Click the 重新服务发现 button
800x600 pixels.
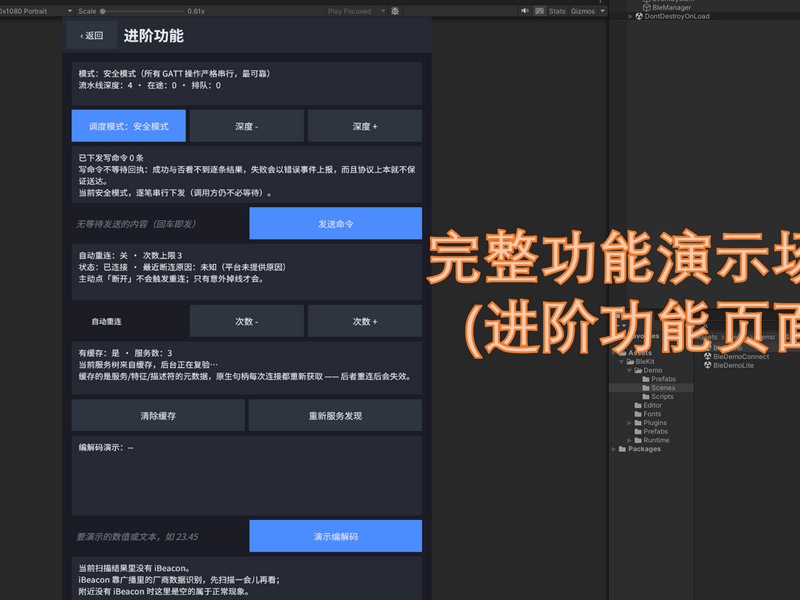click(335, 415)
